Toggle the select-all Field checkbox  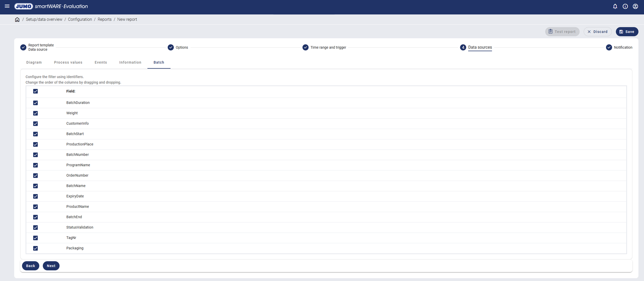pyautogui.click(x=35, y=91)
